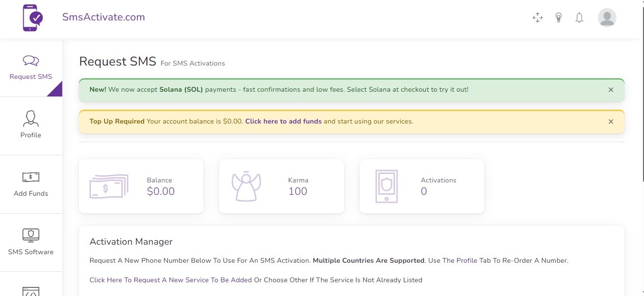The image size is (644, 296).
Task: Open the user avatar menu
Action: tap(607, 18)
